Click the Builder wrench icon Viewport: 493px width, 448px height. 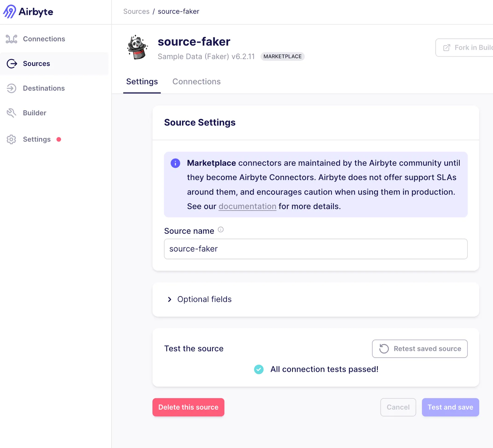tap(11, 113)
